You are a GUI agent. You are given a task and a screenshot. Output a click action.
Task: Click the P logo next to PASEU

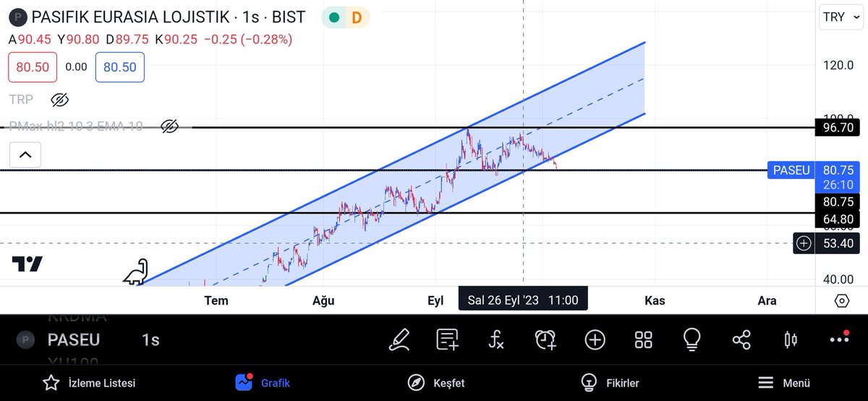click(x=25, y=339)
